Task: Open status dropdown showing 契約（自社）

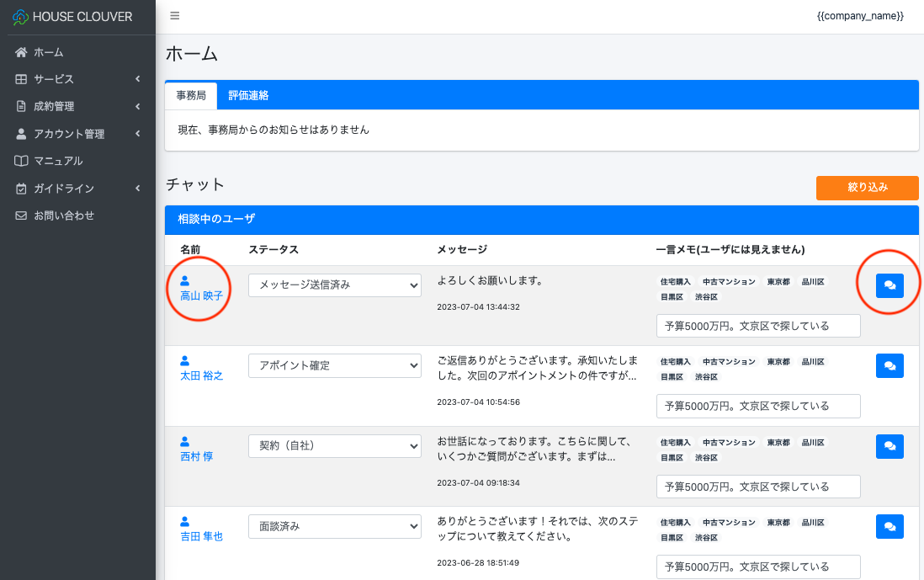Action: point(334,446)
